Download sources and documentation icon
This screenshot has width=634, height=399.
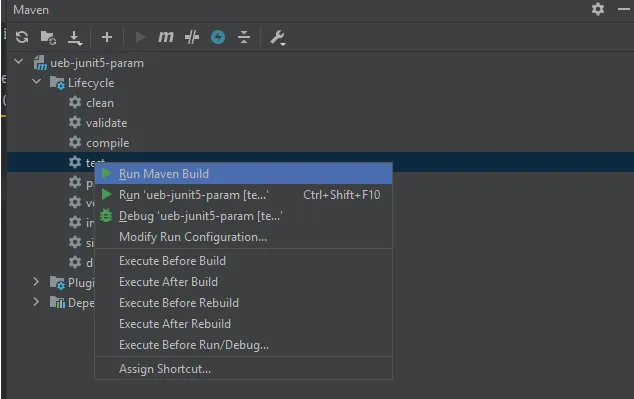(x=74, y=38)
